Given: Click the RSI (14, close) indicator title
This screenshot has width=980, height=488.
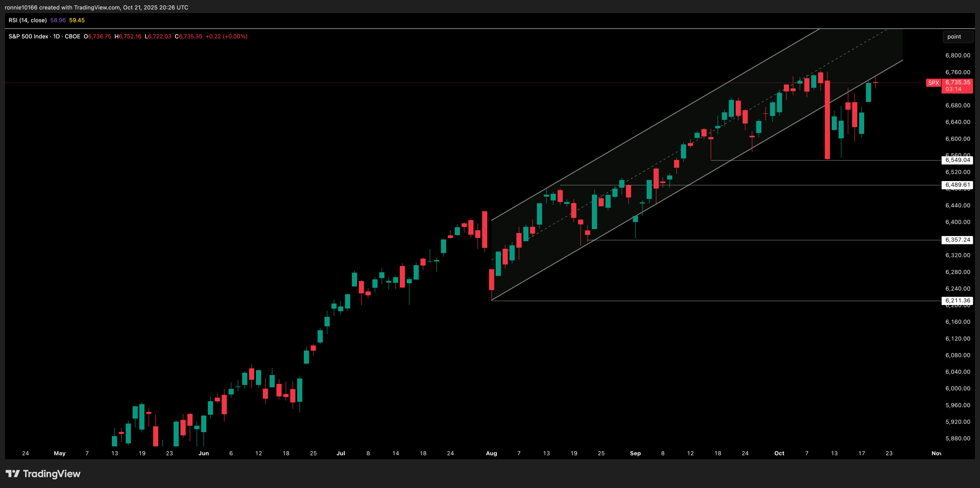Looking at the screenshot, I should 27,20.
